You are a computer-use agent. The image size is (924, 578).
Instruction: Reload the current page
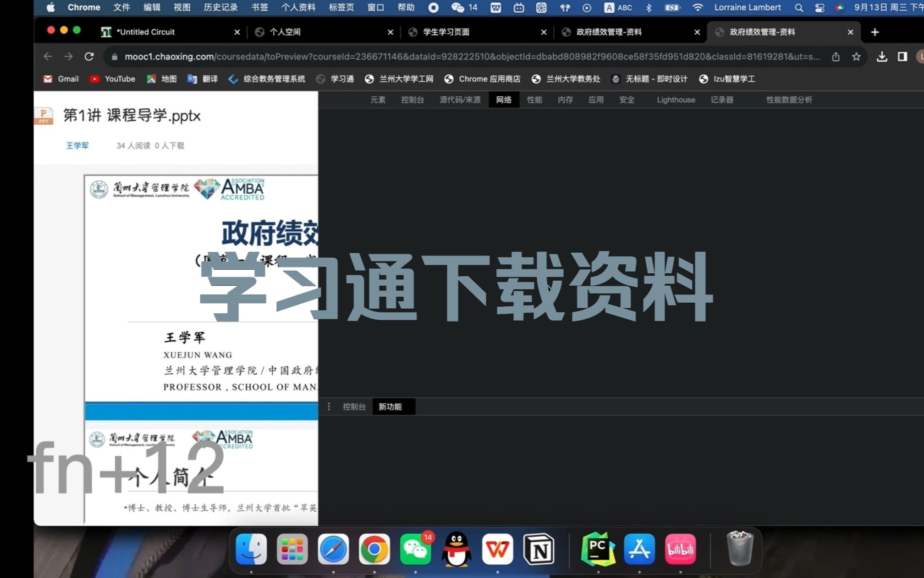(89, 56)
